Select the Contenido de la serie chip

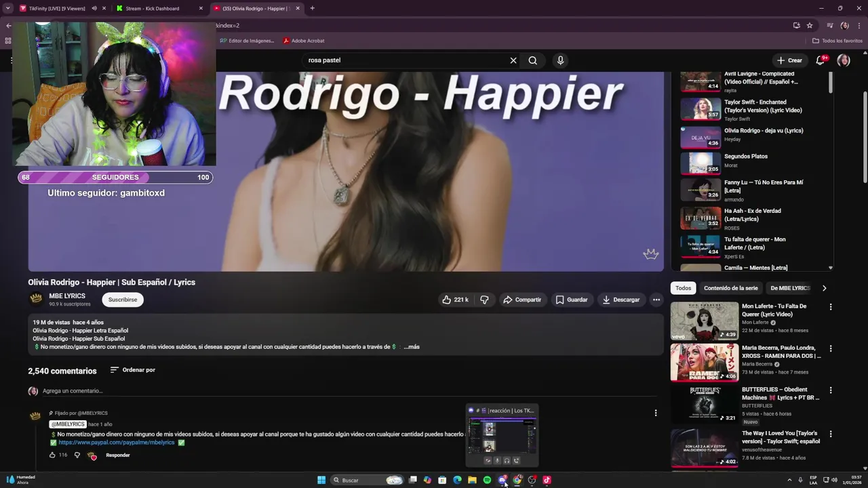pos(731,288)
